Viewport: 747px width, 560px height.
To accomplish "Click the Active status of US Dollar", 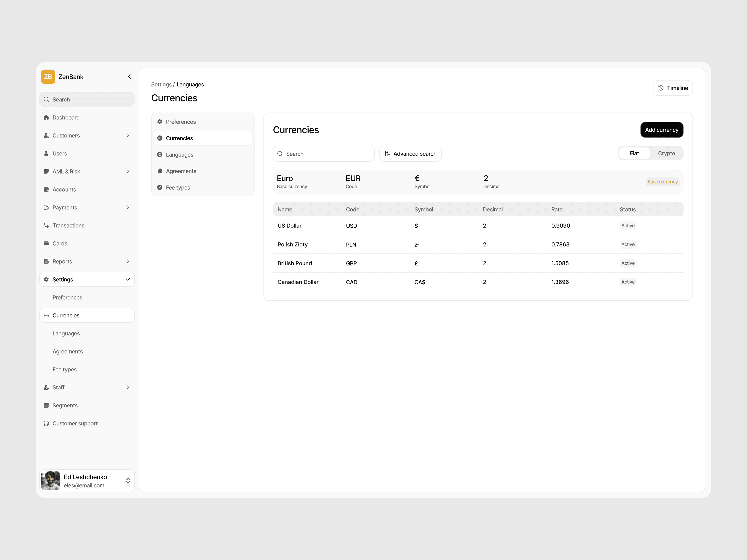I will pyautogui.click(x=628, y=226).
